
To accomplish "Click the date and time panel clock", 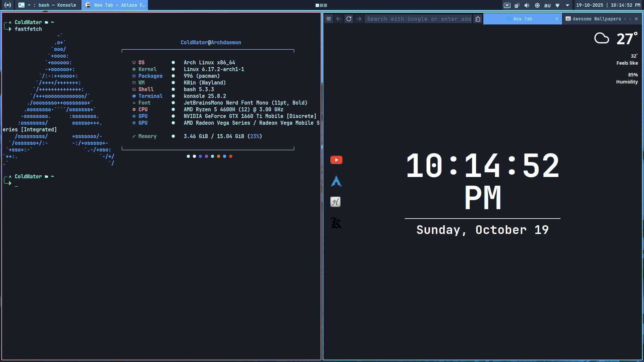I will pyautogui.click(x=608, y=5).
